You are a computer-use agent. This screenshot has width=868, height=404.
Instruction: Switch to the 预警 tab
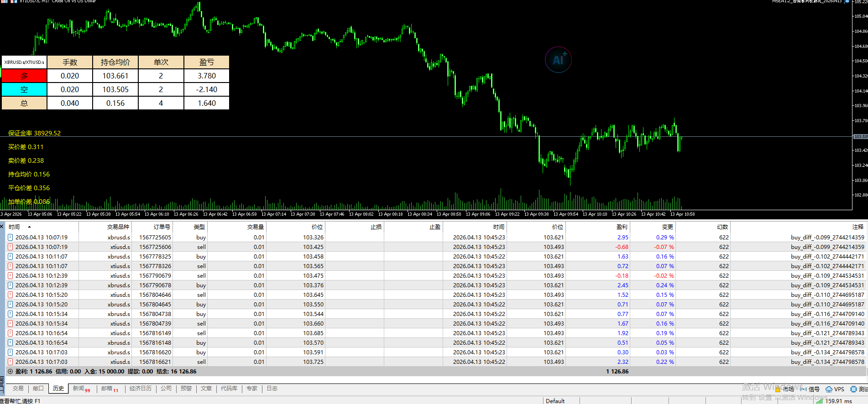tap(186, 388)
